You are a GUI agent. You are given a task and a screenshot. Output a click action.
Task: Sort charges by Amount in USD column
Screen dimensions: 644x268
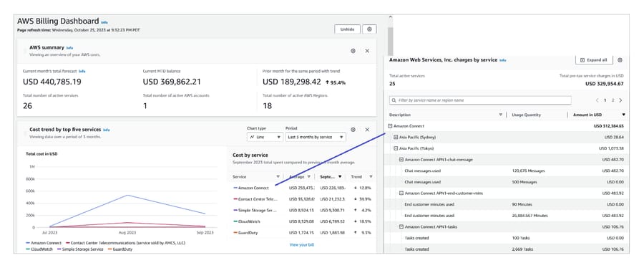(623, 115)
